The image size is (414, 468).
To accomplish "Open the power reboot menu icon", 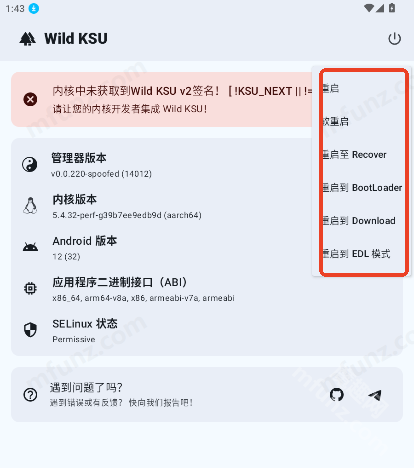I will pos(394,39).
